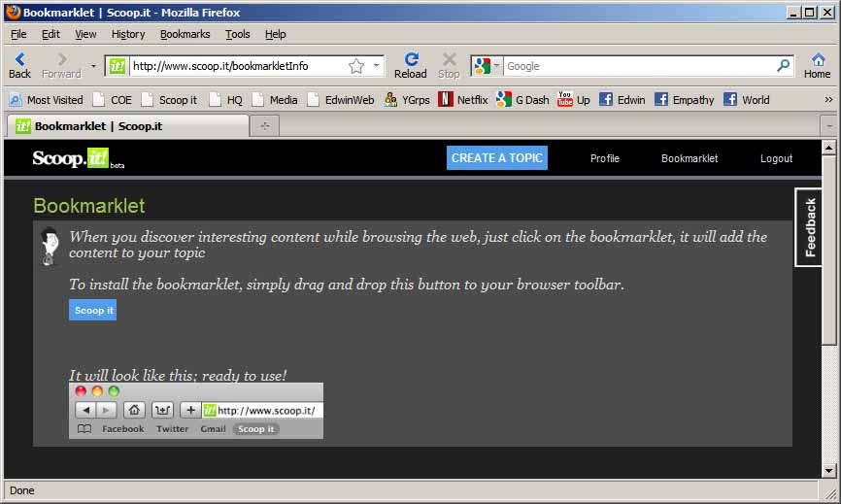
Task: Click the Back navigation arrow
Action: [19, 60]
